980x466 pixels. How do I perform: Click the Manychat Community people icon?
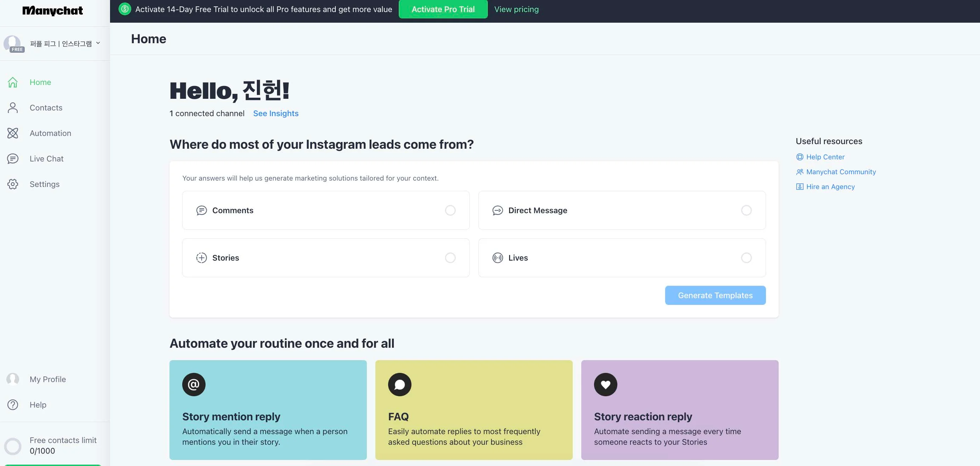pos(800,172)
